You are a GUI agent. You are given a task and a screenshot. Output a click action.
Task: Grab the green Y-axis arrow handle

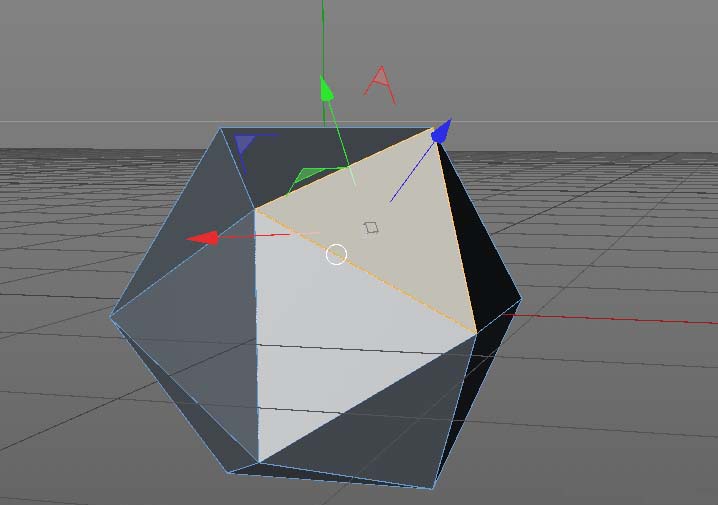pos(326,88)
